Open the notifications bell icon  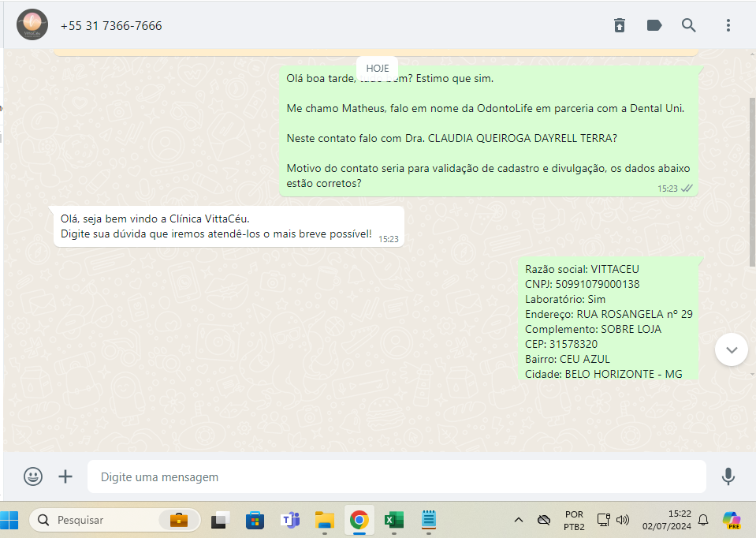703,520
